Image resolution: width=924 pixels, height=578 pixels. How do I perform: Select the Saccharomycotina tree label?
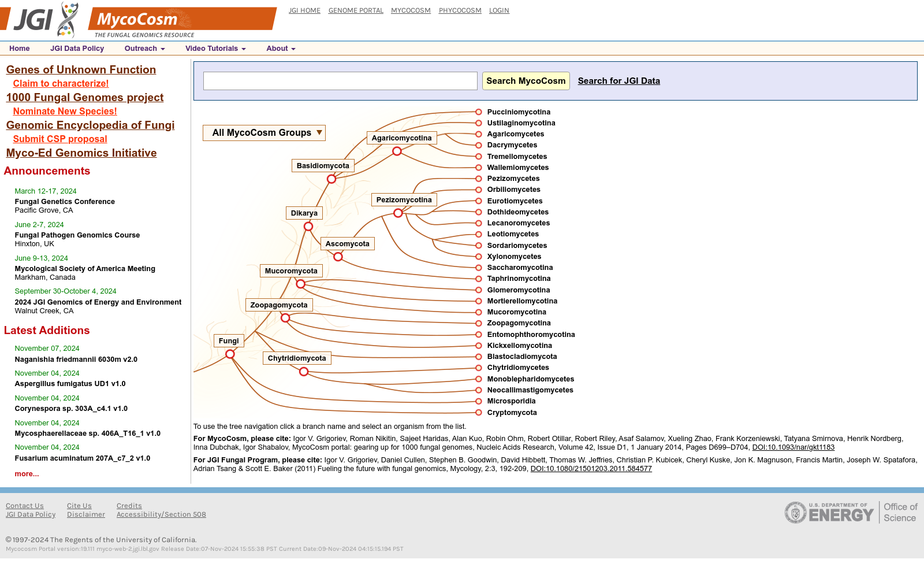coord(520,268)
